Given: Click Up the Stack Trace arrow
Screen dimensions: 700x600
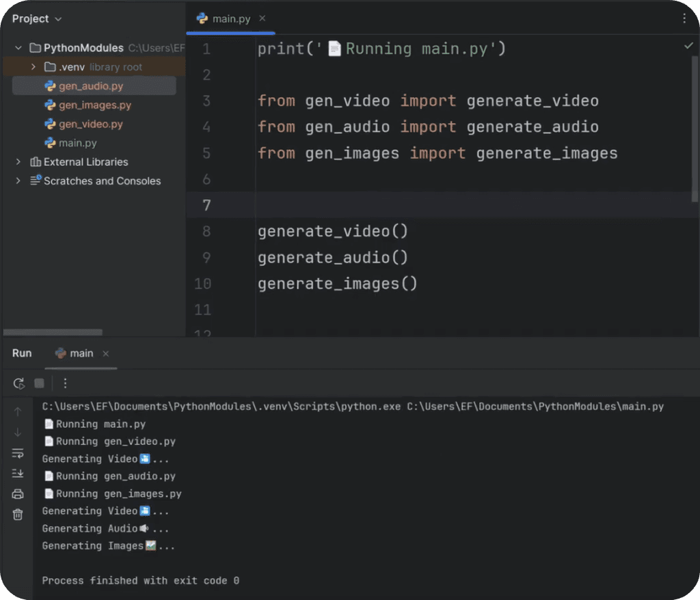Looking at the screenshot, I should click(18, 411).
